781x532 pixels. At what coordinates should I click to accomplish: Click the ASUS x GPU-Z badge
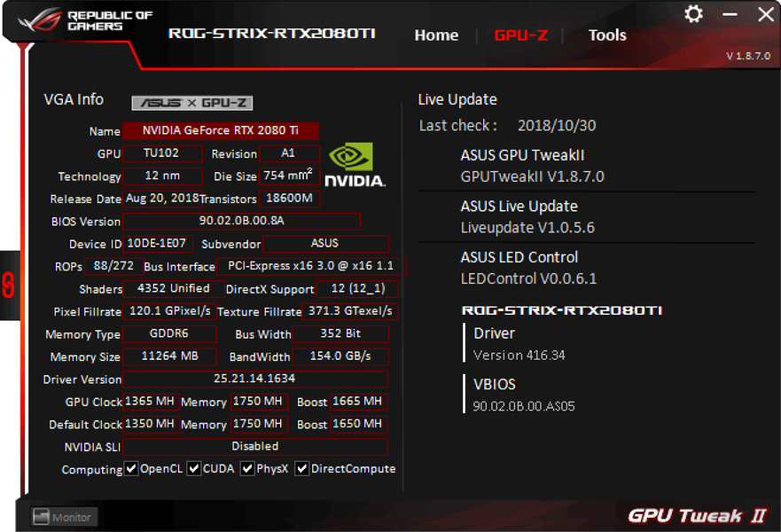coord(191,103)
